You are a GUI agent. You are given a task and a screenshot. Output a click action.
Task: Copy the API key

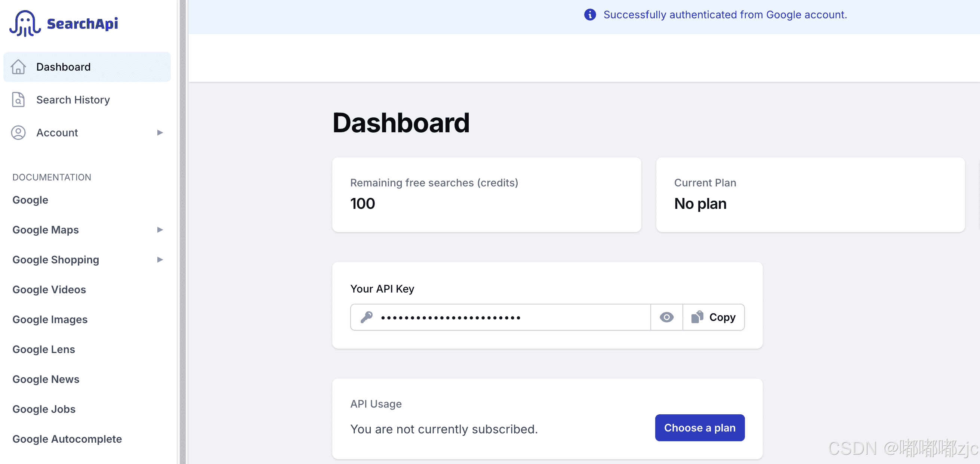[x=713, y=317]
